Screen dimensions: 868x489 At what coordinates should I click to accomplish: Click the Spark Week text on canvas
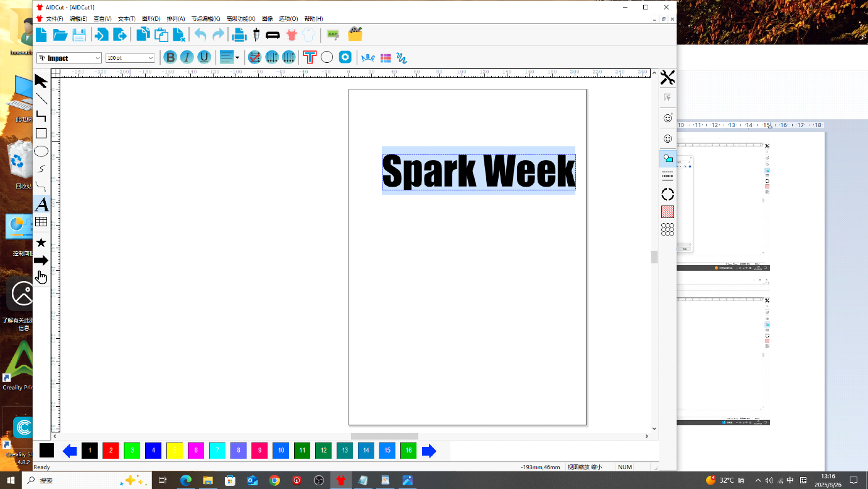tap(479, 170)
